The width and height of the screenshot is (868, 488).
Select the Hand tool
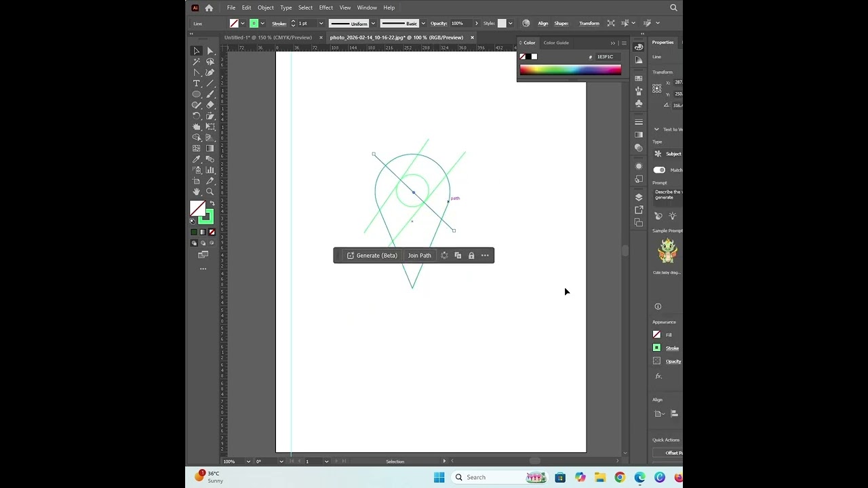coord(197,192)
